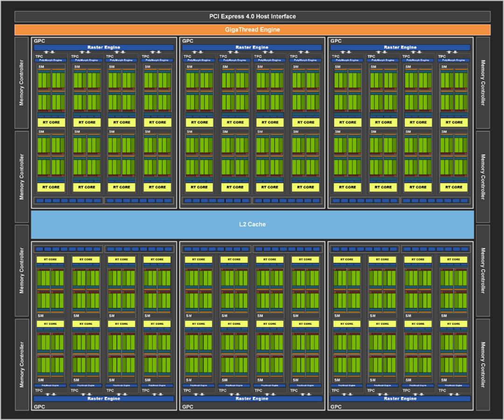Expand the top-right GPC section
Screen dimensions: 504x420
(x=335, y=41)
